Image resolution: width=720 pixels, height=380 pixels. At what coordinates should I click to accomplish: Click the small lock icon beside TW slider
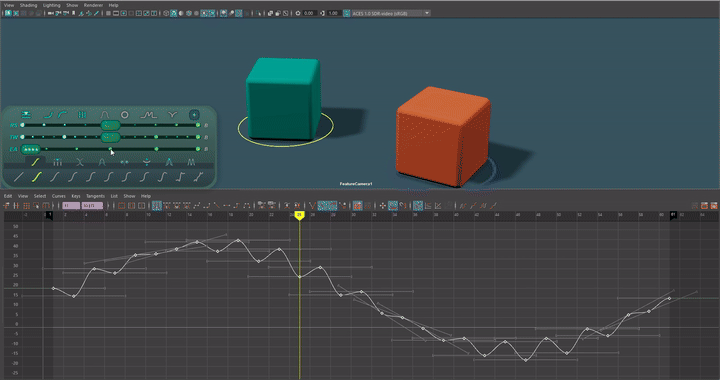pyautogui.click(x=206, y=137)
